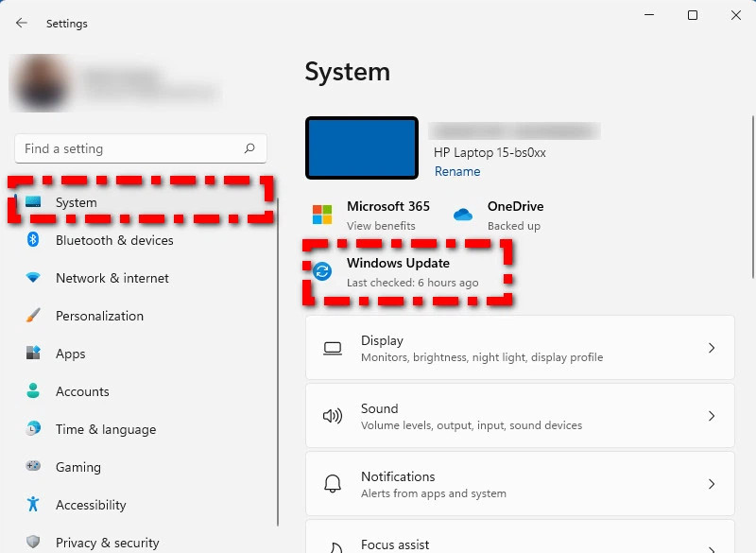Click the HP Laptop 15-bs0xx text
This screenshot has height=553, width=756.
[x=490, y=152]
